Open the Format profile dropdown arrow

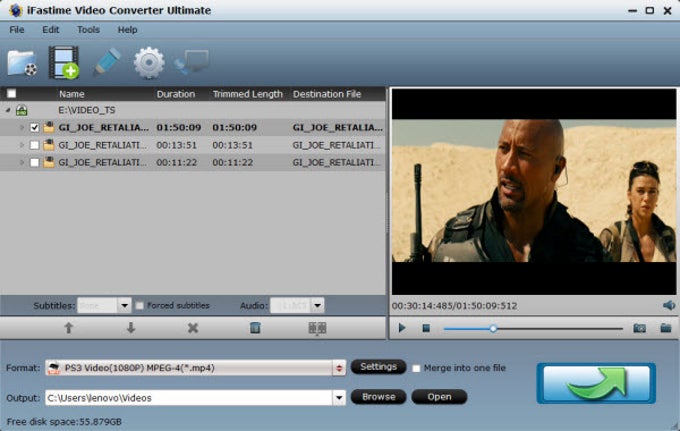click(x=339, y=368)
